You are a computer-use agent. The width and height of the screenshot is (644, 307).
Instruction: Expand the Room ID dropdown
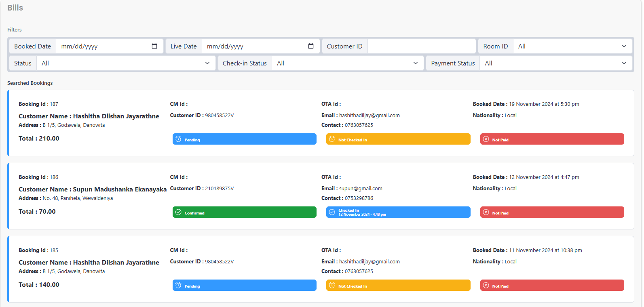(572, 46)
